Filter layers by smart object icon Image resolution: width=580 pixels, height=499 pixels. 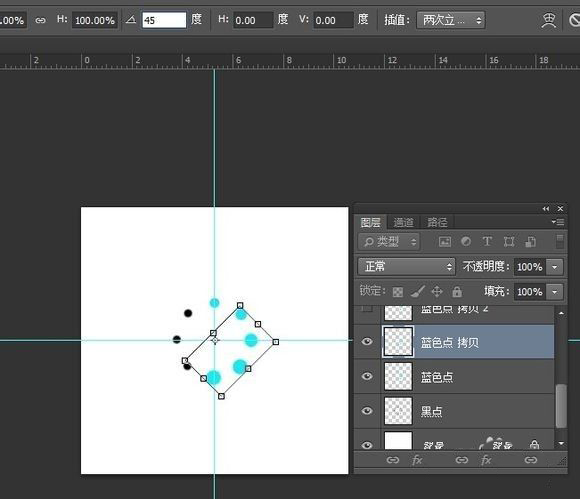530,242
